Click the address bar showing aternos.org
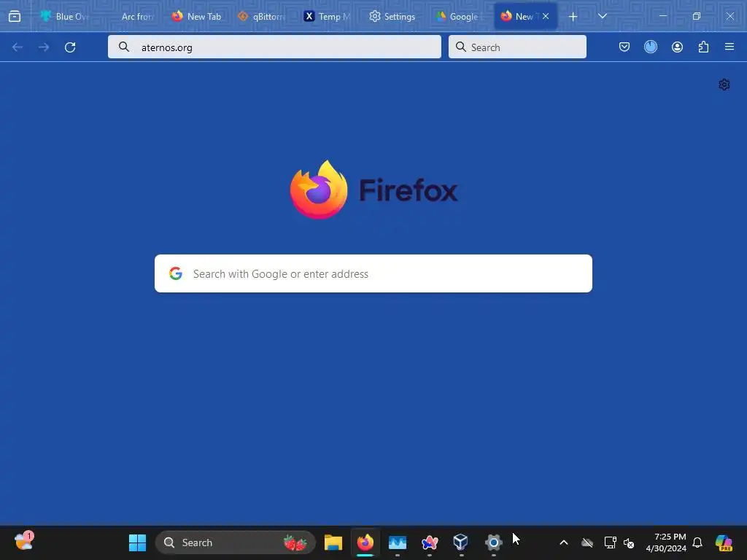The width and height of the screenshot is (747, 560). click(274, 47)
